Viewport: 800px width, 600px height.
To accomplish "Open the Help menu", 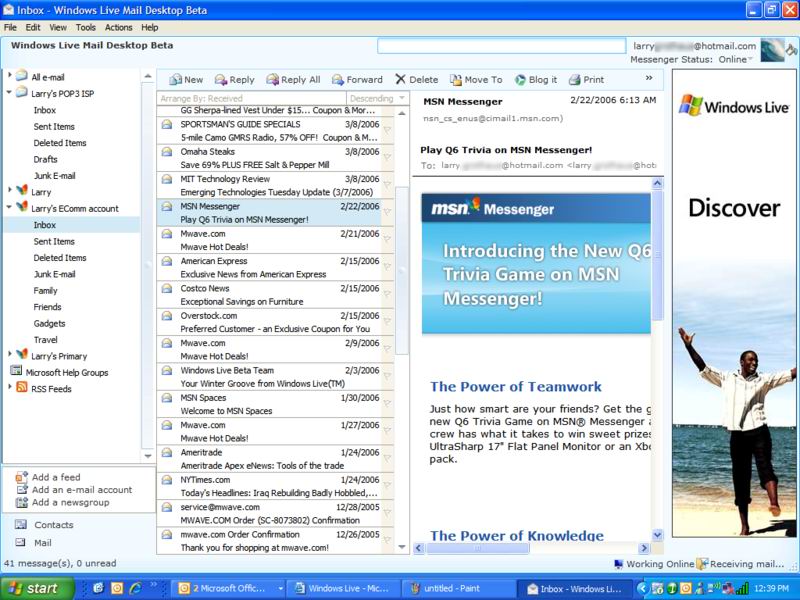I will pyautogui.click(x=149, y=28).
